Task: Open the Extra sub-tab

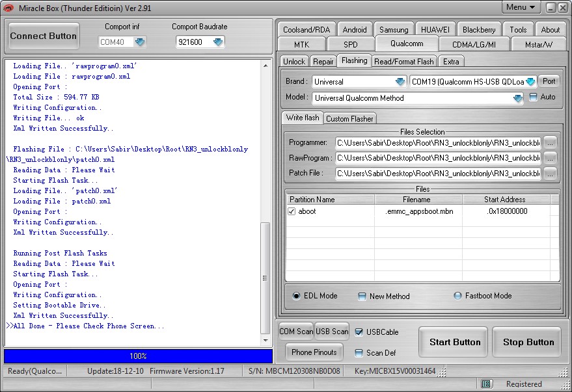Action: click(x=451, y=62)
